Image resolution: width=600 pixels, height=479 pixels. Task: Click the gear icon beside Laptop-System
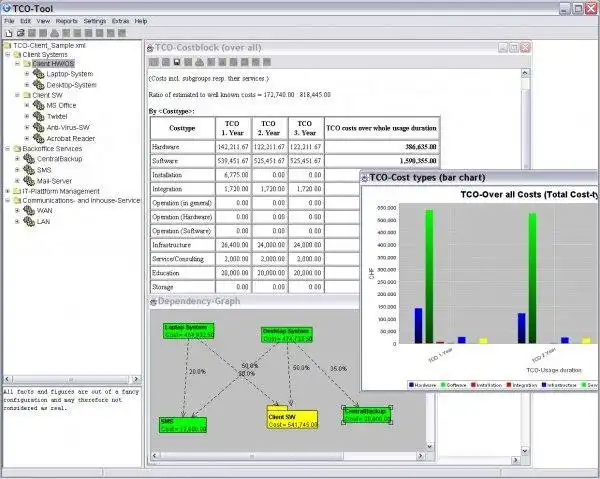38,73
